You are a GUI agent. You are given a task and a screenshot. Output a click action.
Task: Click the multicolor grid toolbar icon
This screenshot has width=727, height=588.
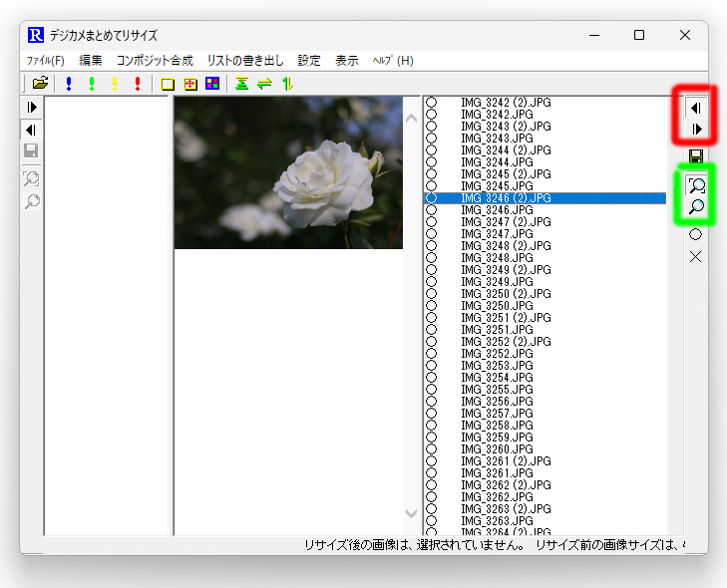tap(212, 84)
